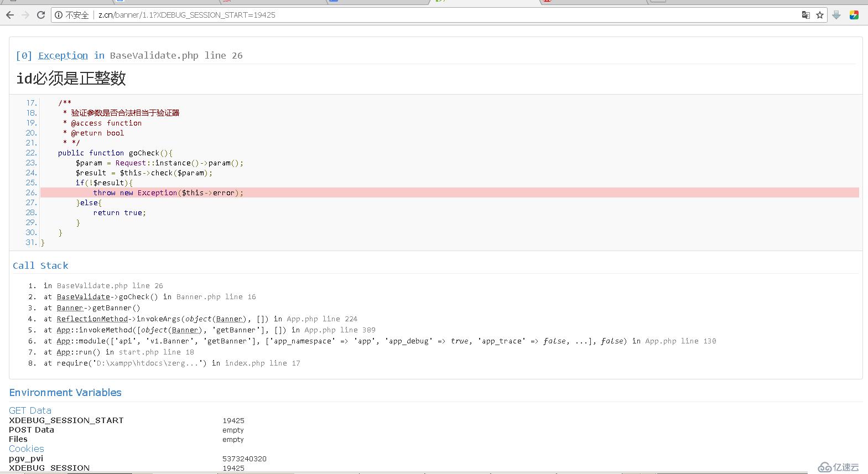Click 'Banner.php line 16' in stack entry 2

pyautogui.click(x=216, y=297)
